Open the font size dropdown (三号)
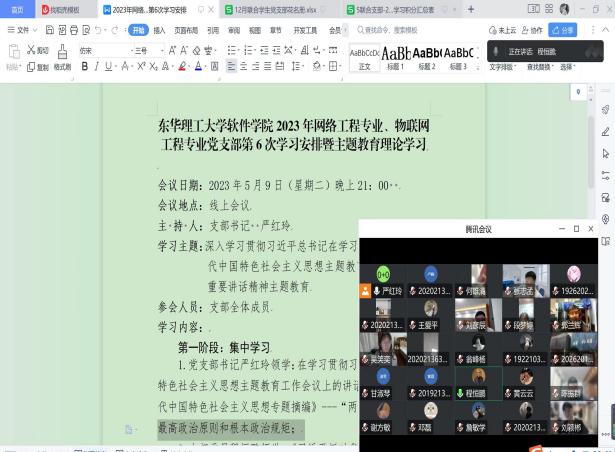Viewport: 615px width, 452px height. pyautogui.click(x=140, y=49)
